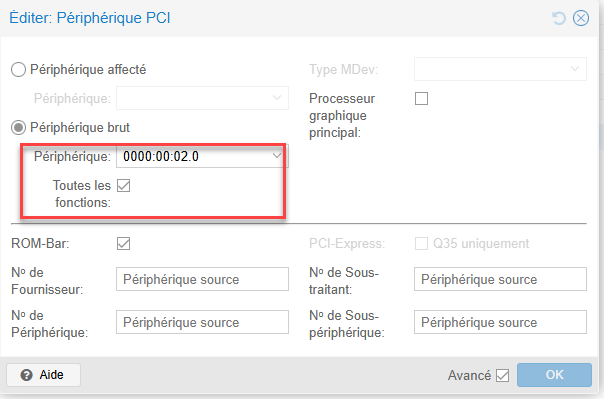The image size is (604, 399).
Task: Click the OK button
Action: [554, 375]
